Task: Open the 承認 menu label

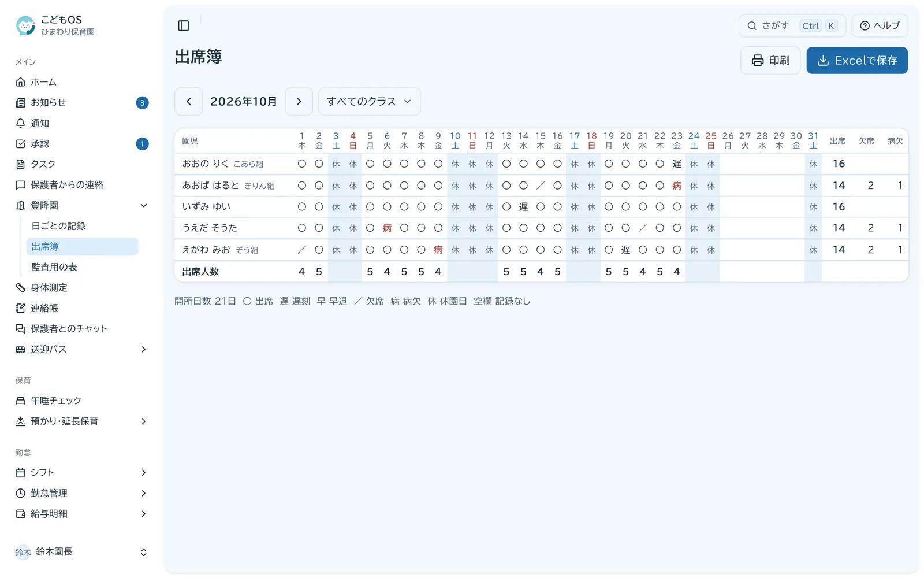Action: pyautogui.click(x=40, y=144)
